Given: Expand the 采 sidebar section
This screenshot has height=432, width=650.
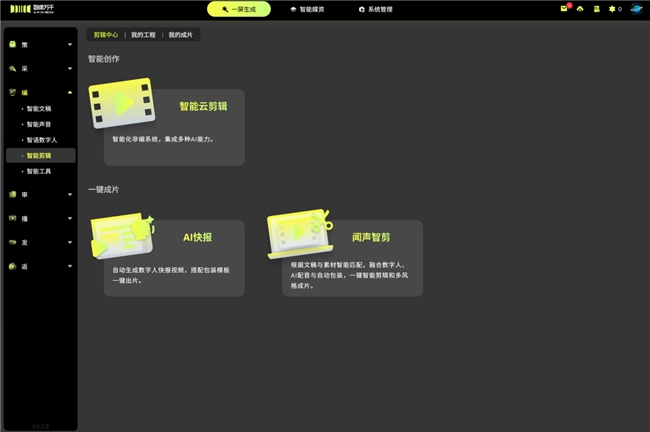Looking at the screenshot, I should (x=40, y=68).
